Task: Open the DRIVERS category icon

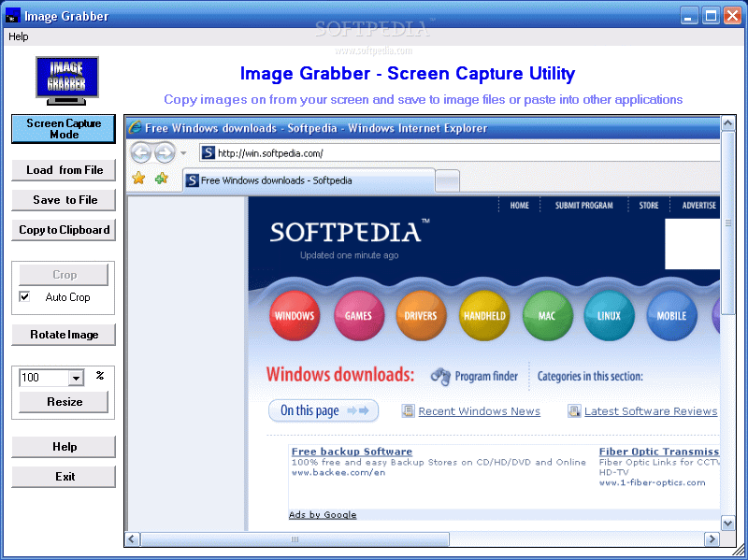Action: [x=421, y=316]
